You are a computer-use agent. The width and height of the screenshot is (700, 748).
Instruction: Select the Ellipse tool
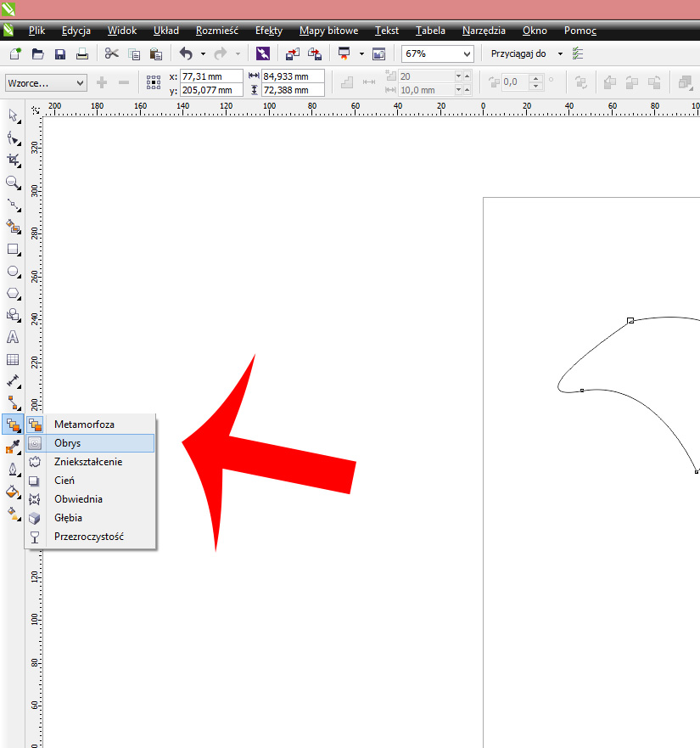(13, 272)
